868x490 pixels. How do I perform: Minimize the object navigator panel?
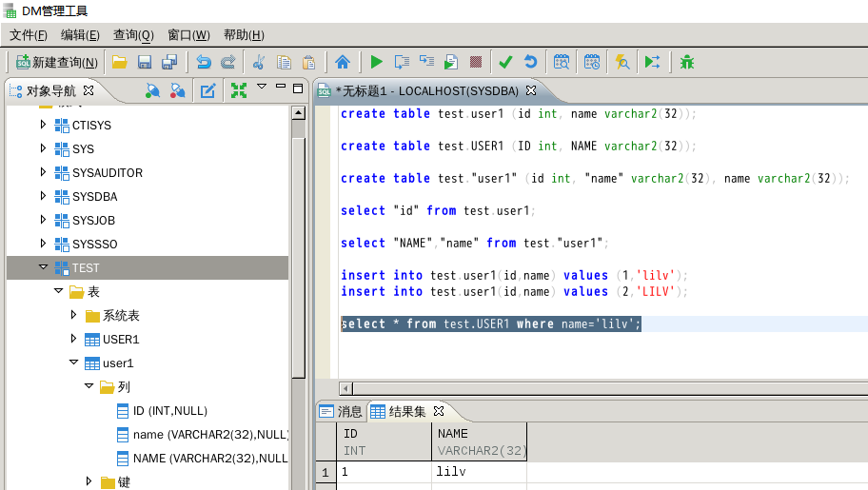pos(281,87)
